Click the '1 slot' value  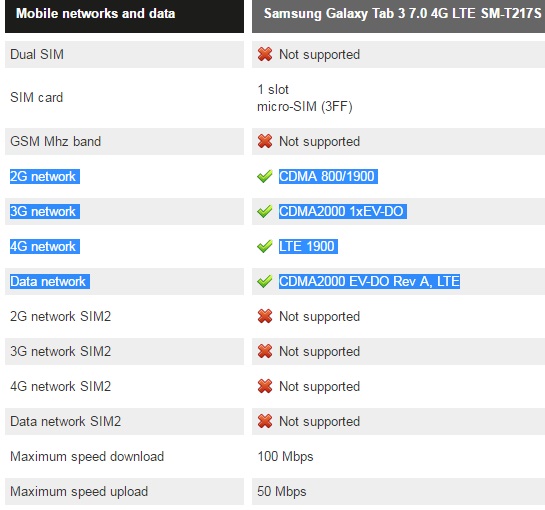[x=273, y=89]
